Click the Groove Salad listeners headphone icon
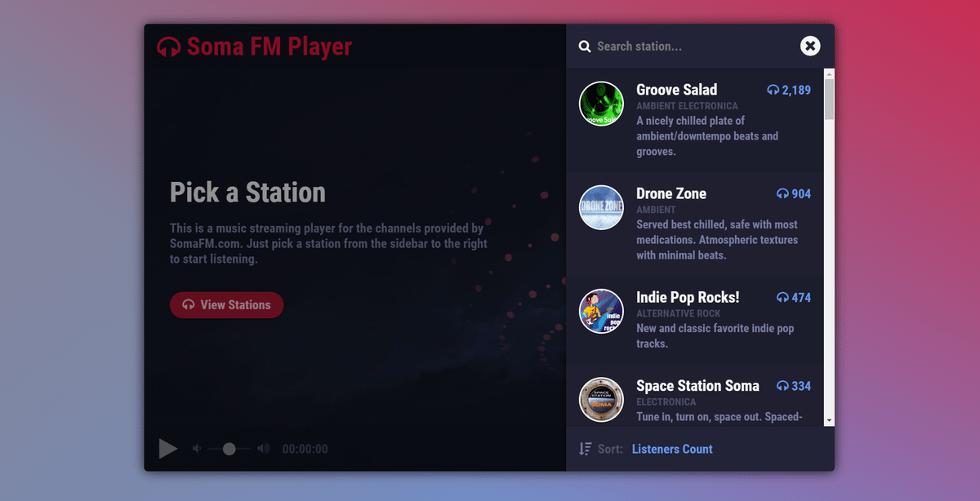Viewport: 980px width, 501px height. 773,90
